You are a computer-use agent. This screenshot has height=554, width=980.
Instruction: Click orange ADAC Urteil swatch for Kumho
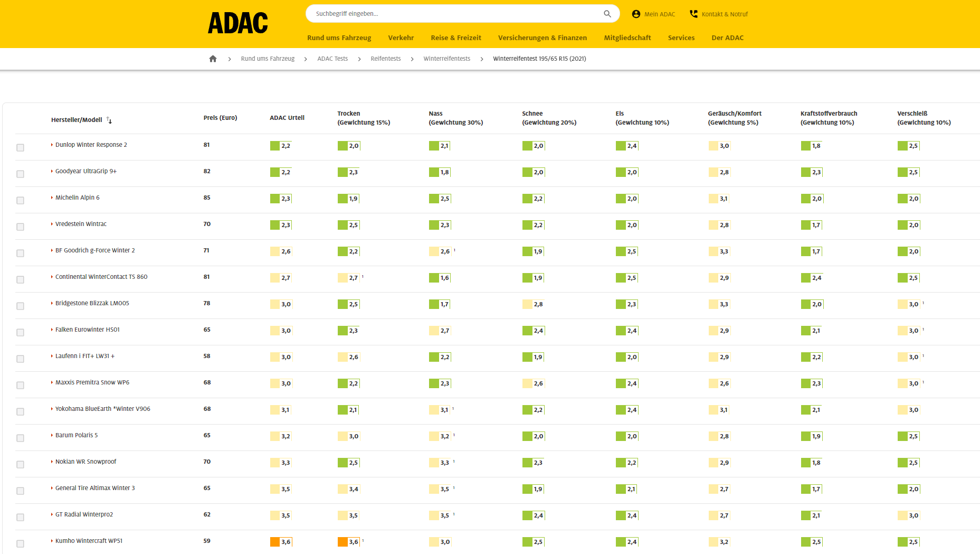click(x=275, y=542)
